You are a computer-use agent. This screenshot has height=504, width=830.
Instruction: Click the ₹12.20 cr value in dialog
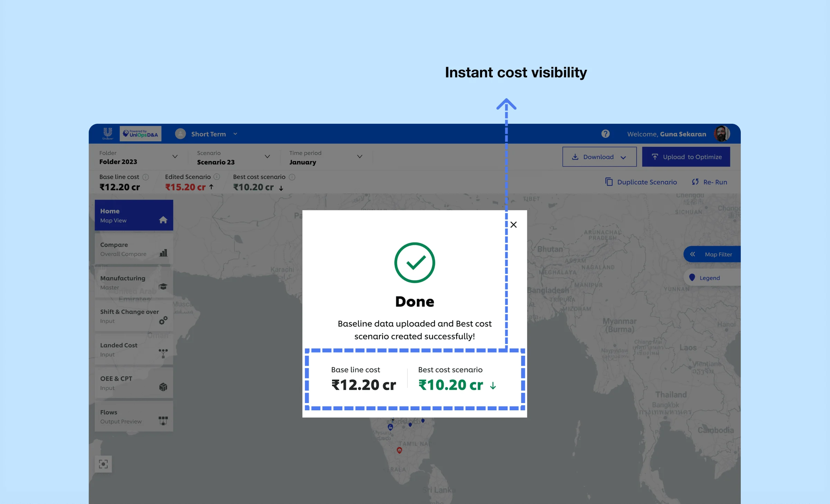click(363, 385)
